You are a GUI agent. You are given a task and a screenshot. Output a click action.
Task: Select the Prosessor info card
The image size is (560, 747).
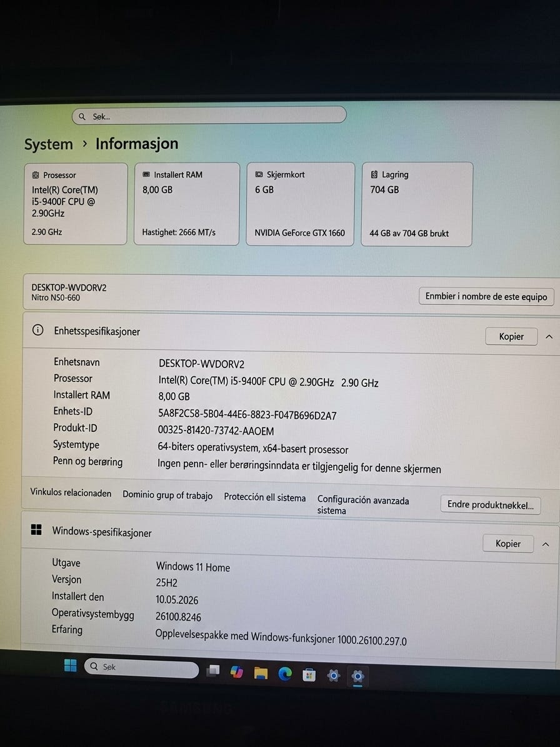(76, 204)
